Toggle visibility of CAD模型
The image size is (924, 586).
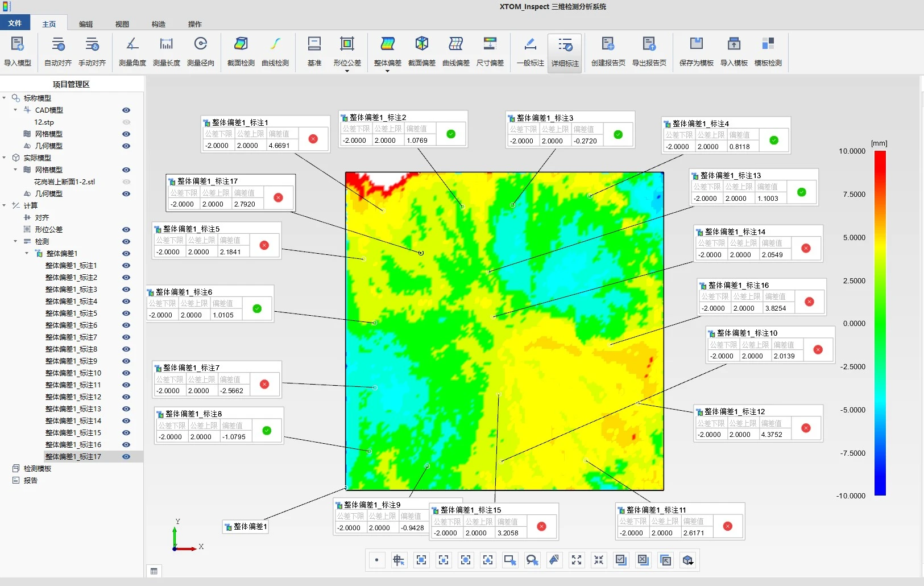tap(126, 110)
